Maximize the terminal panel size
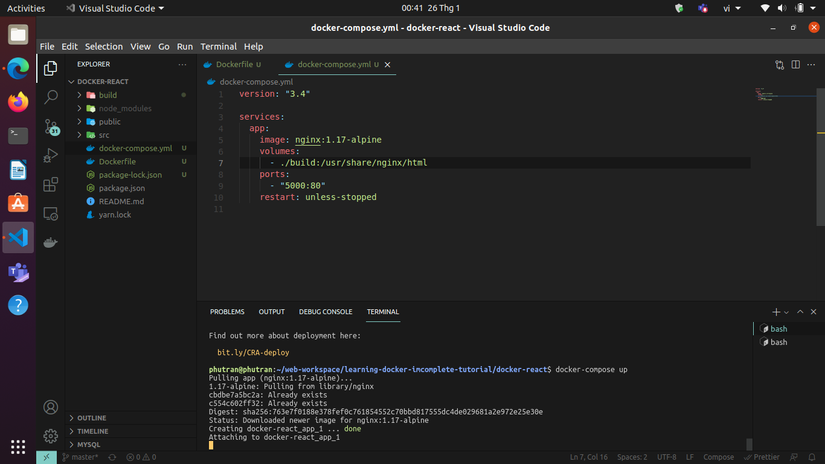This screenshot has height=464, width=825. [x=800, y=312]
